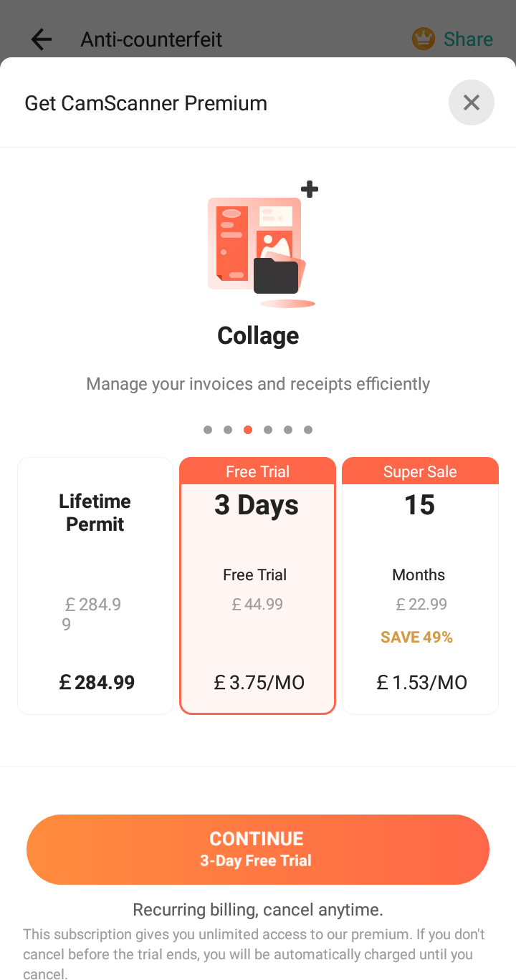
Task: Select the Lifetime Permit plan
Action: coord(95,586)
